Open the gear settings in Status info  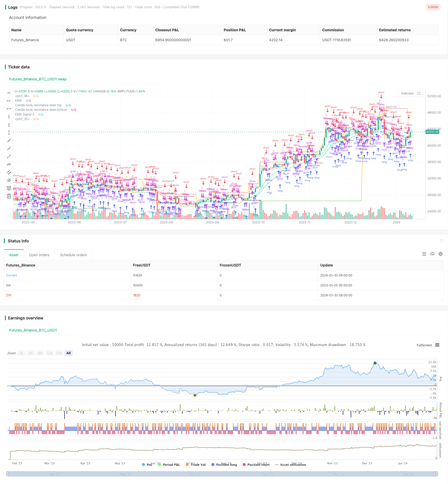click(x=441, y=254)
